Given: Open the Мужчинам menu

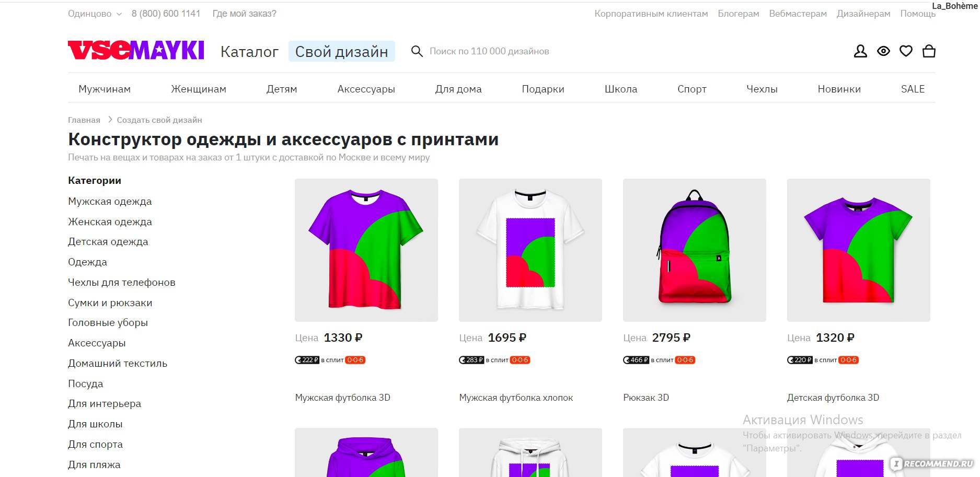Looking at the screenshot, I should tap(105, 89).
